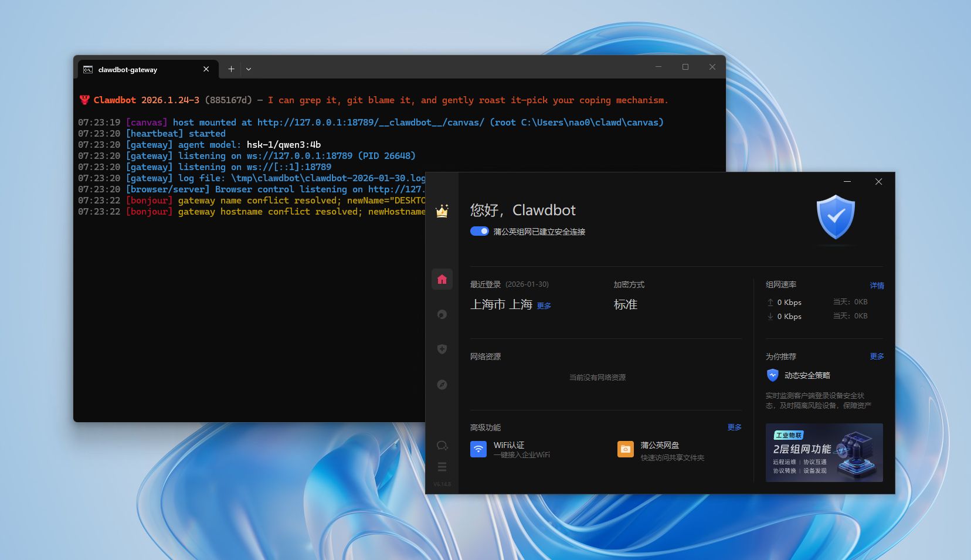
Task: Click the '(2026-01-30)' last login date
Action: pyautogui.click(x=527, y=284)
